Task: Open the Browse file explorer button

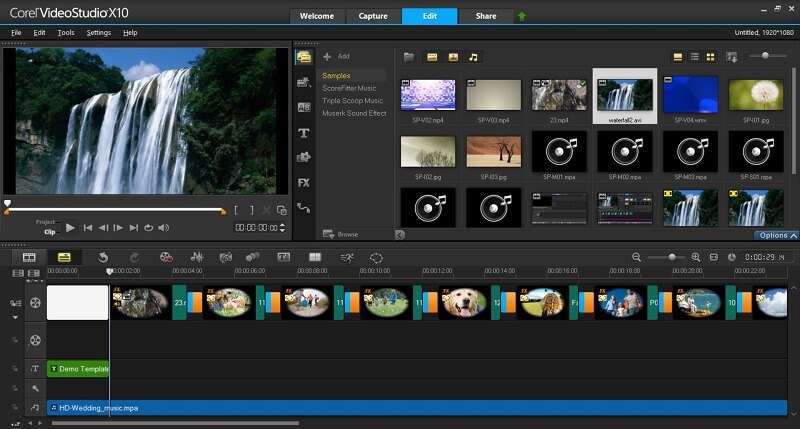Action: [x=340, y=234]
